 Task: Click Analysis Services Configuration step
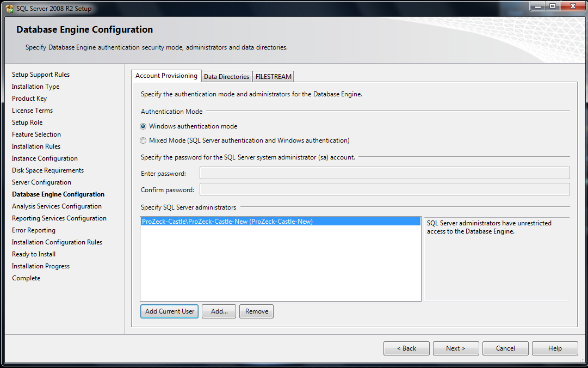pyautogui.click(x=57, y=206)
